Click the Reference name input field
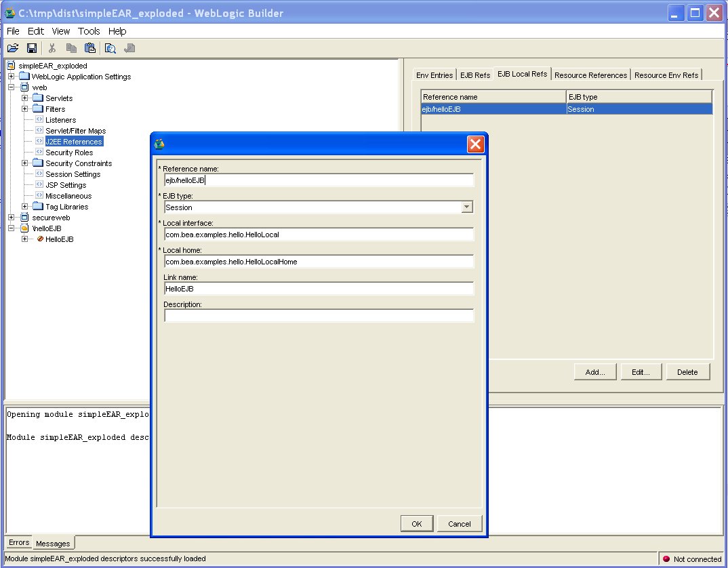728x568 pixels. [319, 180]
